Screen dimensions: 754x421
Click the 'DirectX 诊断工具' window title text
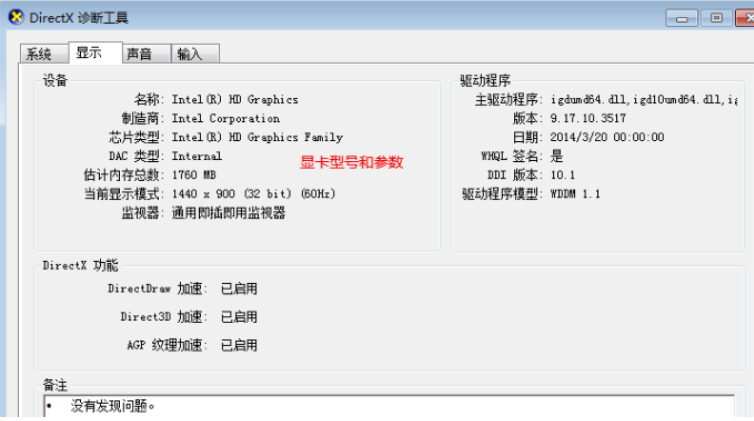pyautogui.click(x=80, y=18)
